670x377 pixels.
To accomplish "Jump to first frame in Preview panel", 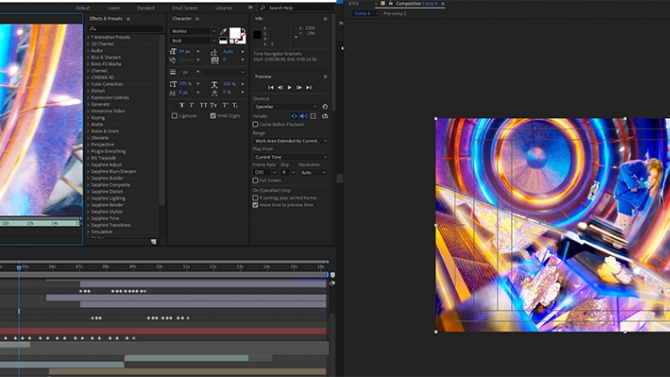I will tap(270, 88).
